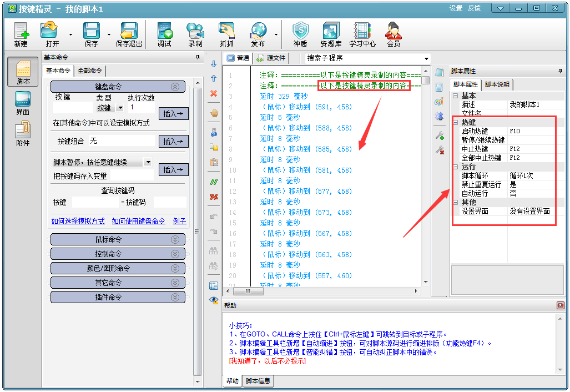This screenshot has width=570, height=392.
Task: Click the 按键 input field
Action: click(x=73, y=108)
